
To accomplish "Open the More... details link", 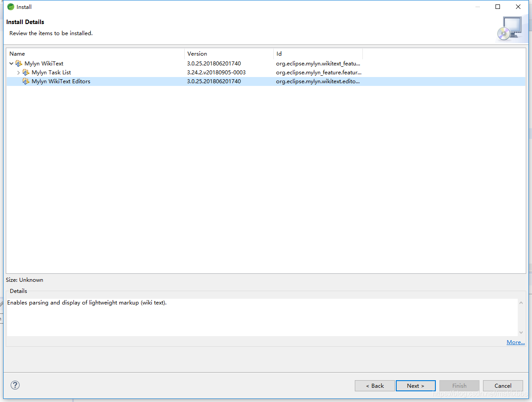I will [516, 342].
